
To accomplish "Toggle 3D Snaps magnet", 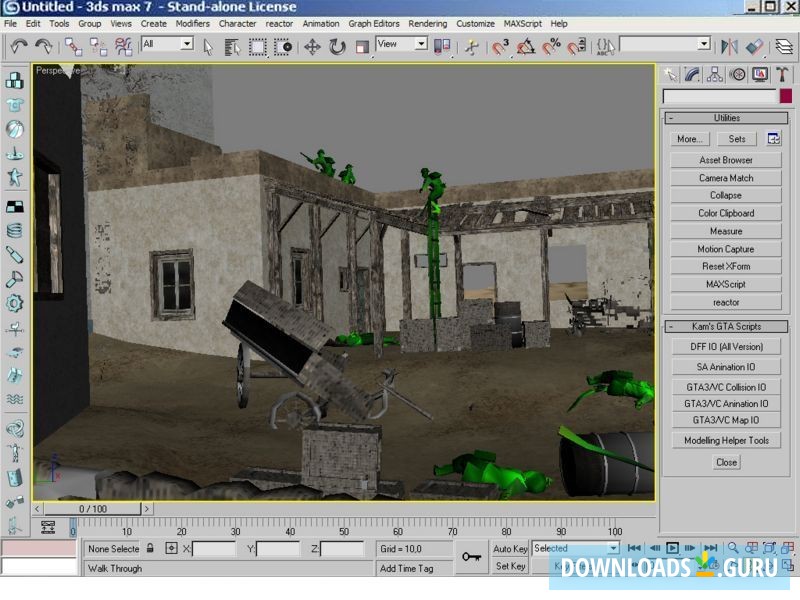I will (x=501, y=47).
